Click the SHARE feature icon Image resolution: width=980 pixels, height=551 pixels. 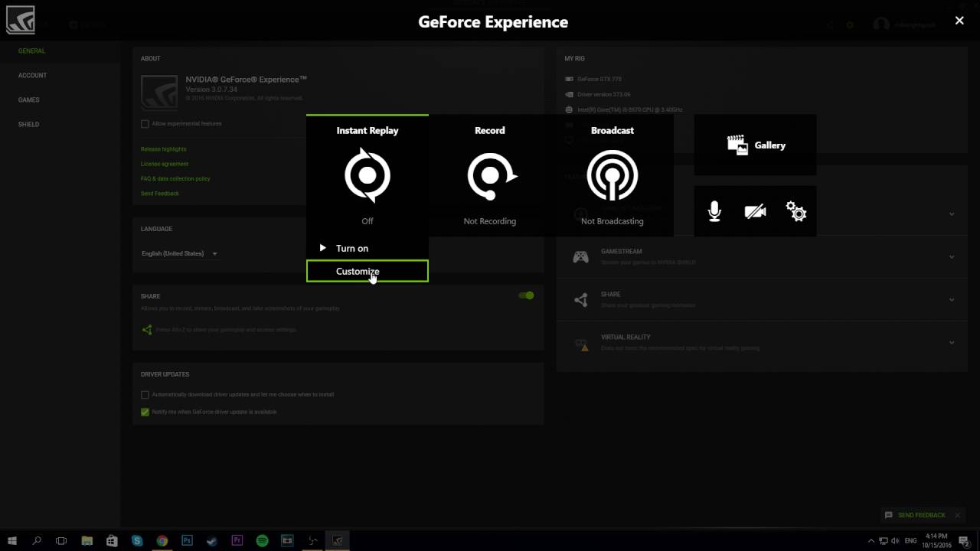581,300
